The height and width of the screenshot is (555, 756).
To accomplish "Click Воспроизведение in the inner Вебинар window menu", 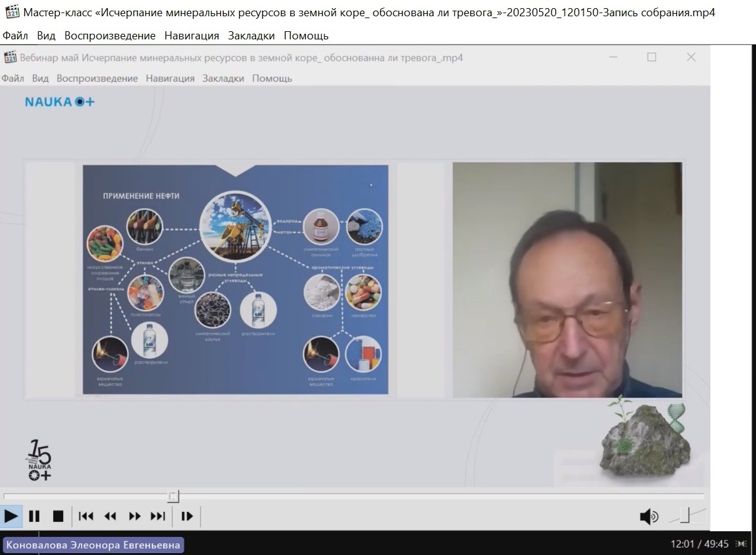I will 97,78.
